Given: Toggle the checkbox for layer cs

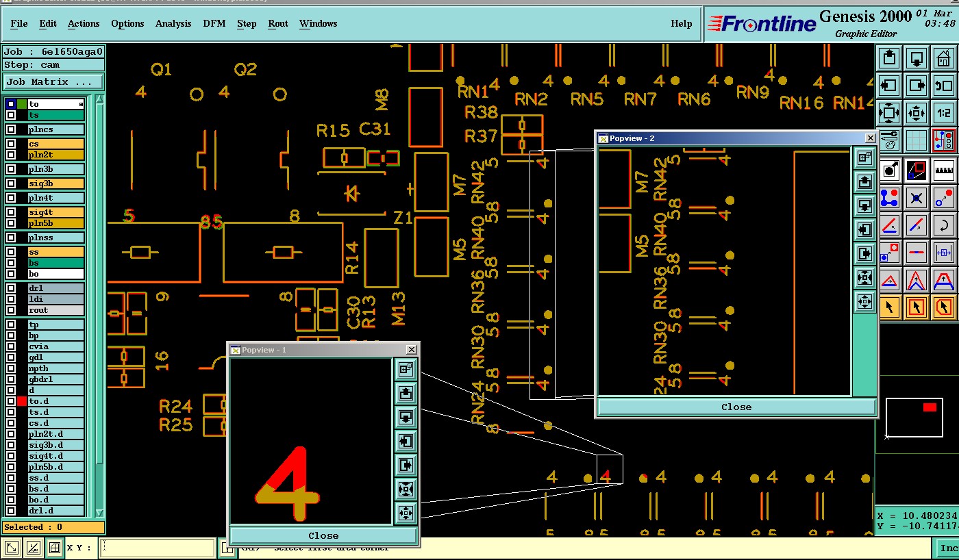Looking at the screenshot, I should point(11,144).
